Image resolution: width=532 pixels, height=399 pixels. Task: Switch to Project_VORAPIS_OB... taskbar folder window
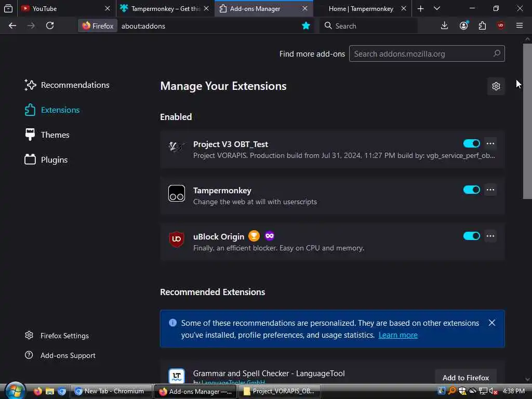[280, 391]
